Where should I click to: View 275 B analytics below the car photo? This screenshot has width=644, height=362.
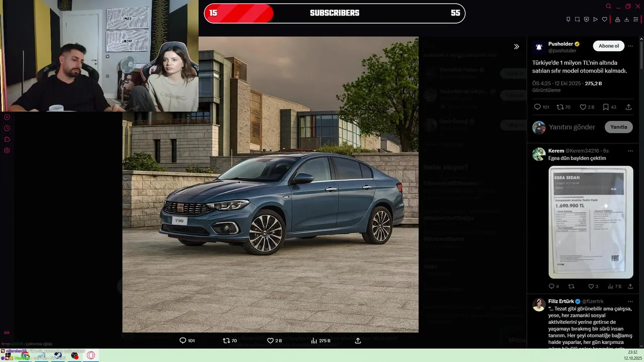click(x=320, y=340)
